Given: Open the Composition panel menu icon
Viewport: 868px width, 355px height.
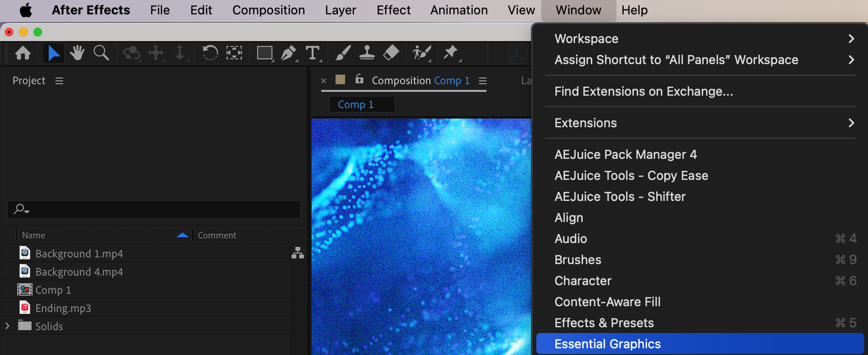Looking at the screenshot, I should pyautogui.click(x=483, y=81).
